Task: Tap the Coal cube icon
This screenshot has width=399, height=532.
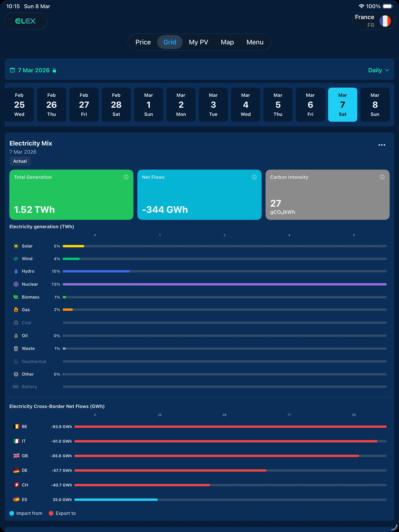Action: tap(16, 323)
